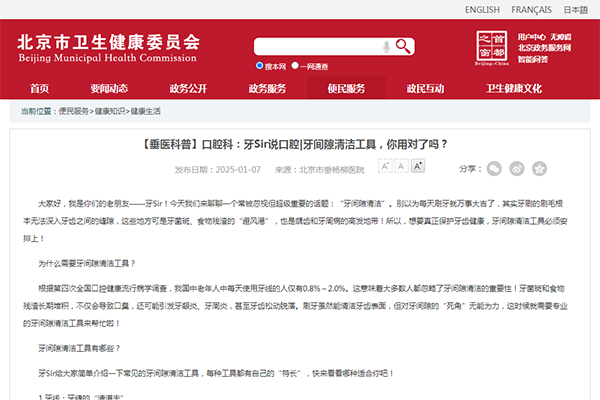The image size is (600, 400).
Task: Open the 首页 navigation tab
Action: pyautogui.click(x=39, y=88)
